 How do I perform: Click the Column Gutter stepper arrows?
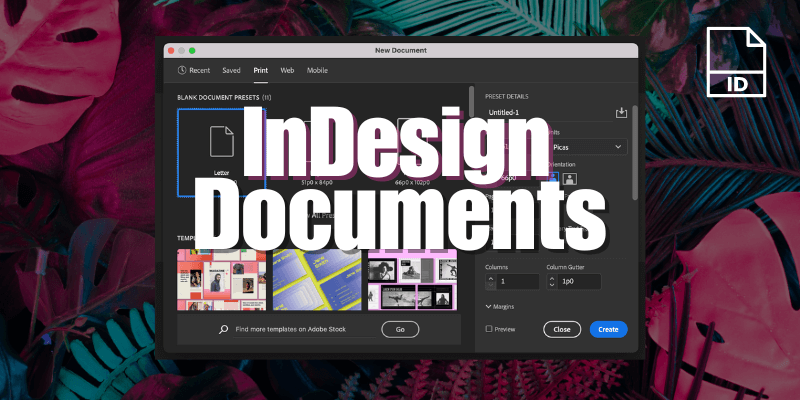552,282
